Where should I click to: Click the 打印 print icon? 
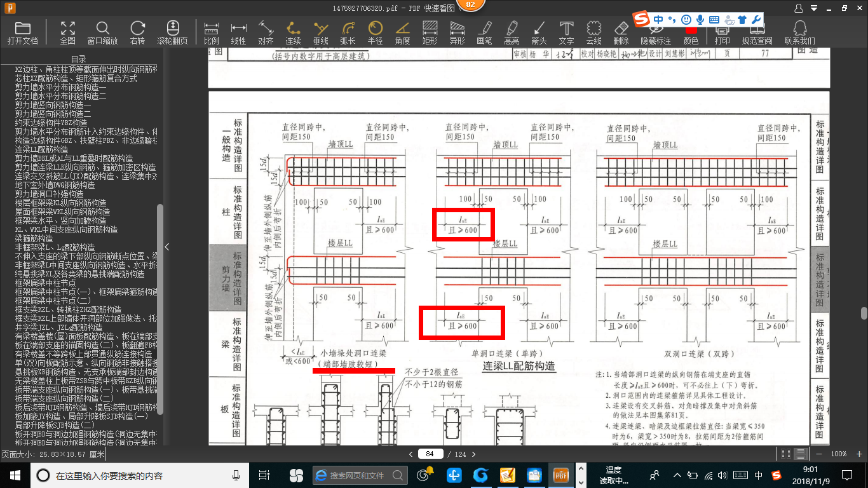[x=722, y=32]
